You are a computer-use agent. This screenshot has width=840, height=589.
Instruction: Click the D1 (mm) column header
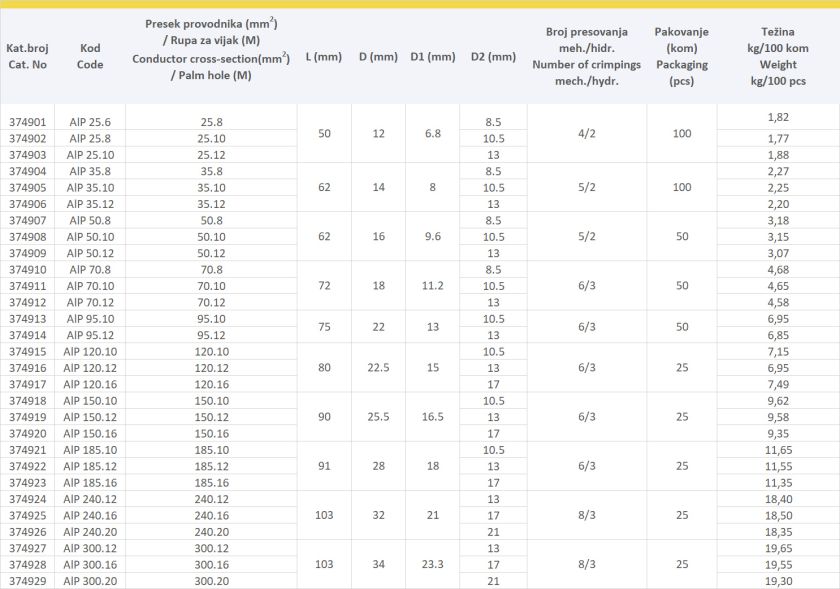[432, 57]
